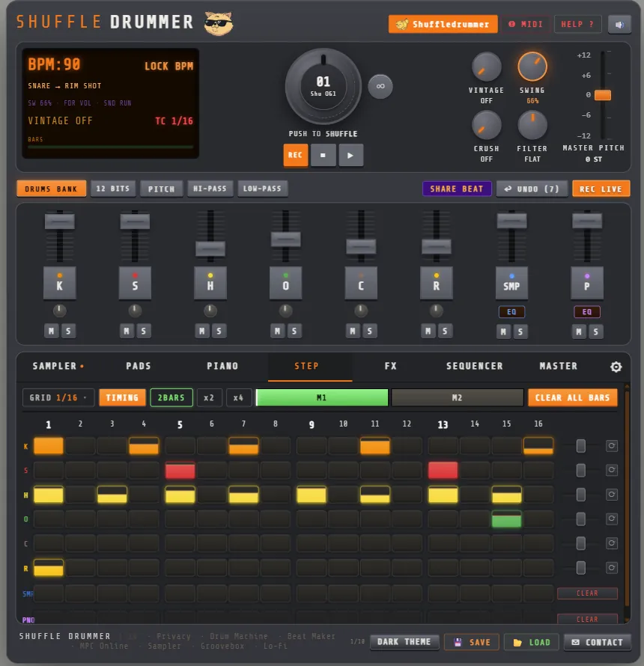Click the SAVE button
The width and height of the screenshot is (644, 666).
pos(473,642)
